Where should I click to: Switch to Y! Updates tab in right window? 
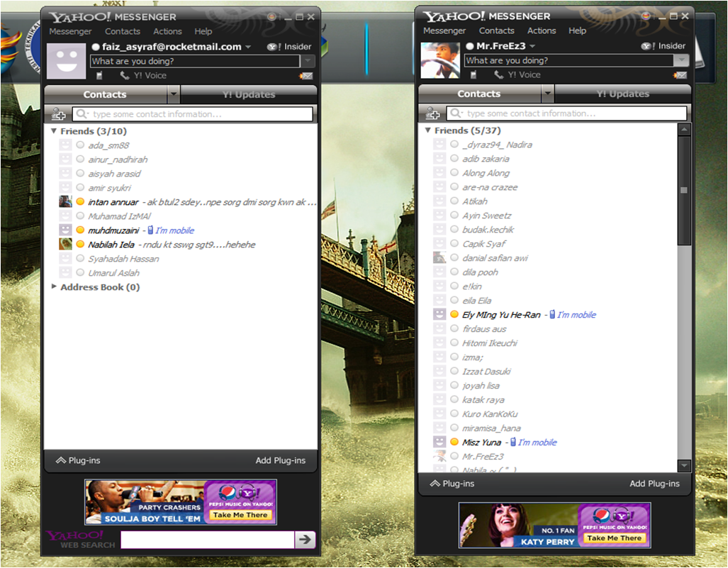click(622, 94)
